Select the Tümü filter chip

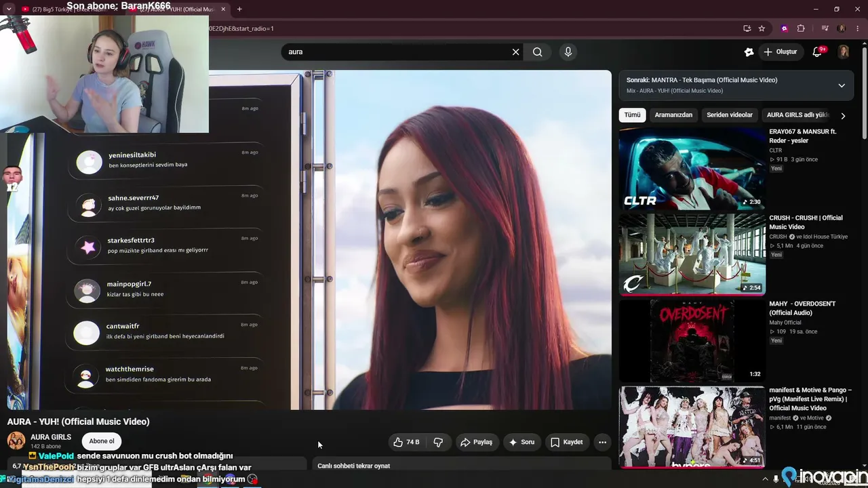[x=632, y=115]
